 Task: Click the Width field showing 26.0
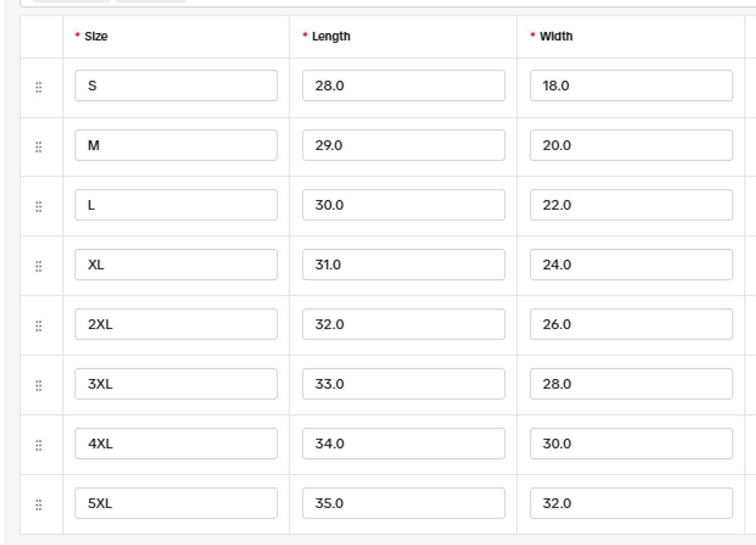click(631, 325)
